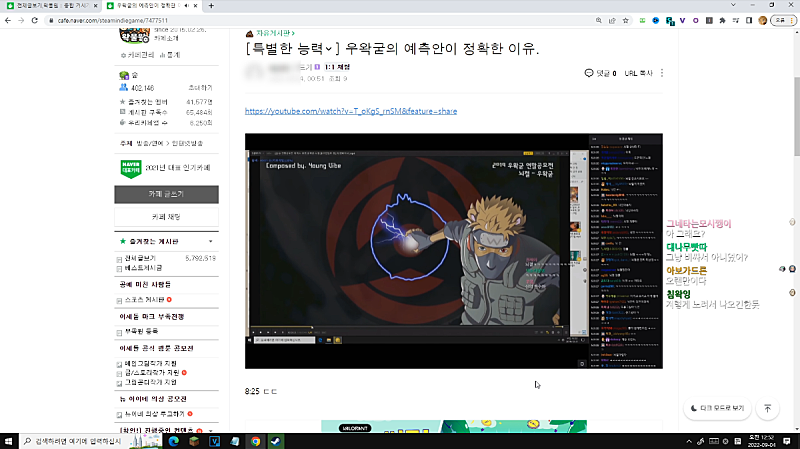Image resolution: width=800 pixels, height=449 pixels.
Task: Click the cafe profile logo image
Action: (134, 36)
